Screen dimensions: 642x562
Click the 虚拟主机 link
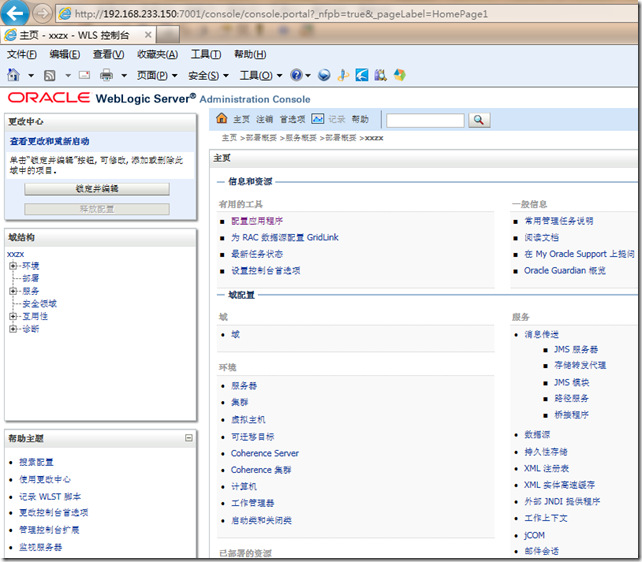248,420
